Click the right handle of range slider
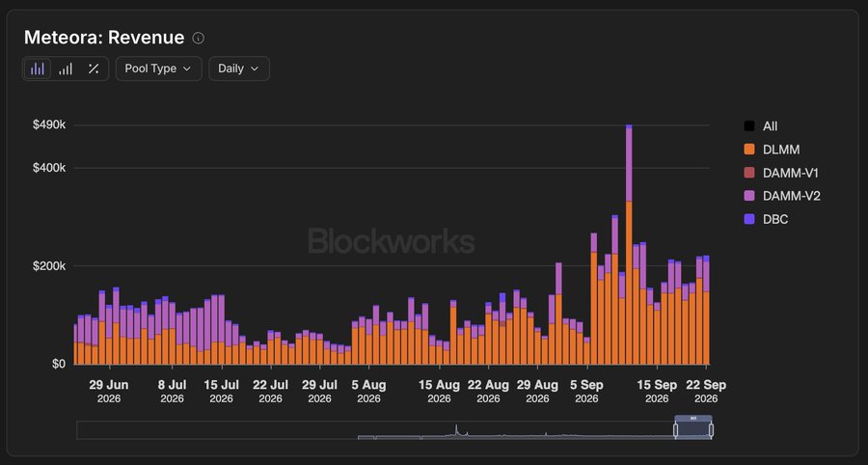Screen dimensions: 868x465 point(712,430)
